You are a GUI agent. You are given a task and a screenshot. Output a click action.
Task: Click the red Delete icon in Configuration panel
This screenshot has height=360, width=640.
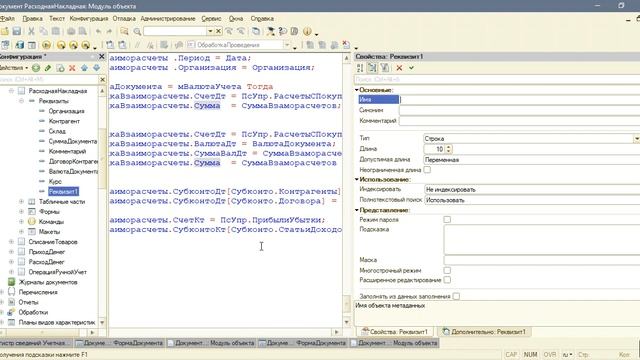tap(72, 68)
